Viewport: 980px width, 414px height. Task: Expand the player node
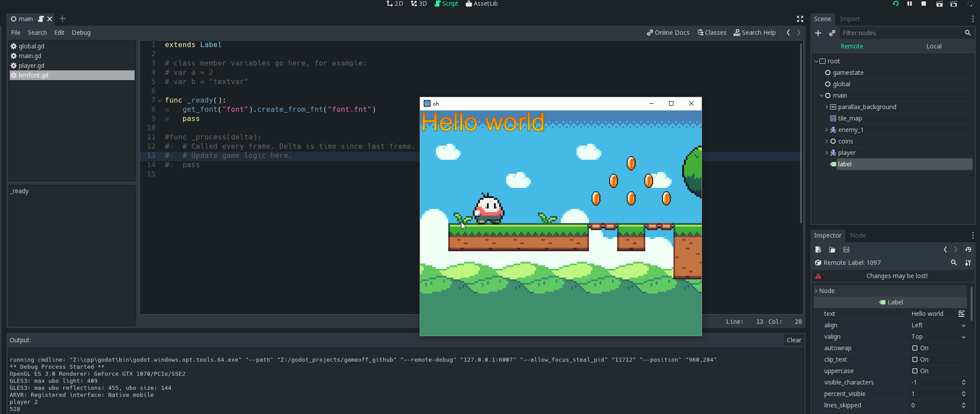click(x=826, y=153)
